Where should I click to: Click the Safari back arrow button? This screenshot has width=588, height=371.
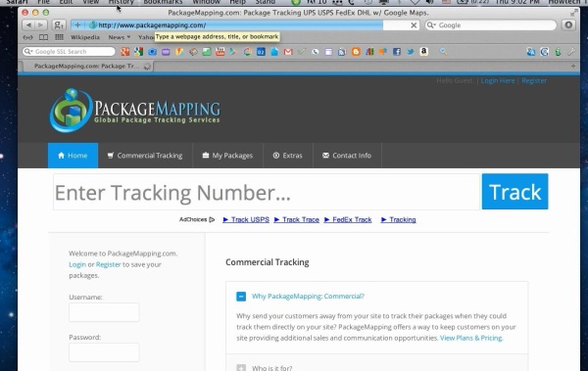(28, 25)
